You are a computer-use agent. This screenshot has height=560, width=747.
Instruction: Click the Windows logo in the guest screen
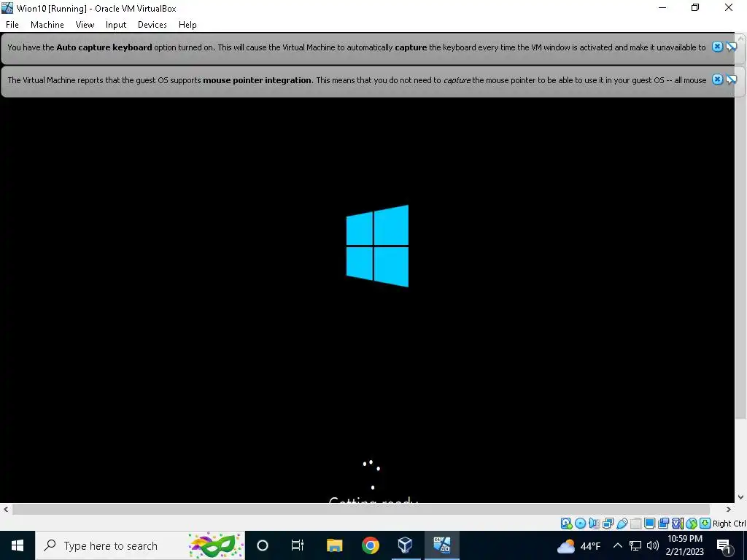[x=377, y=246]
